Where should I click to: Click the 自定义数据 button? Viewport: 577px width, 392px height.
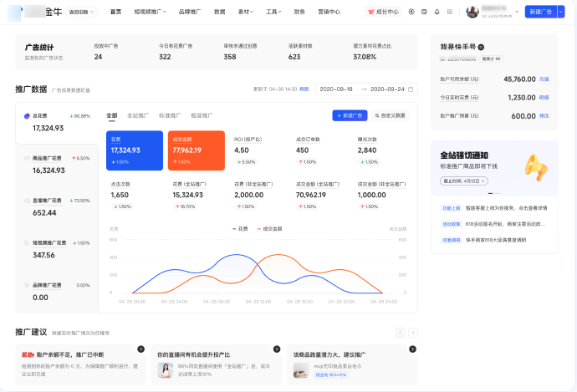[390, 115]
